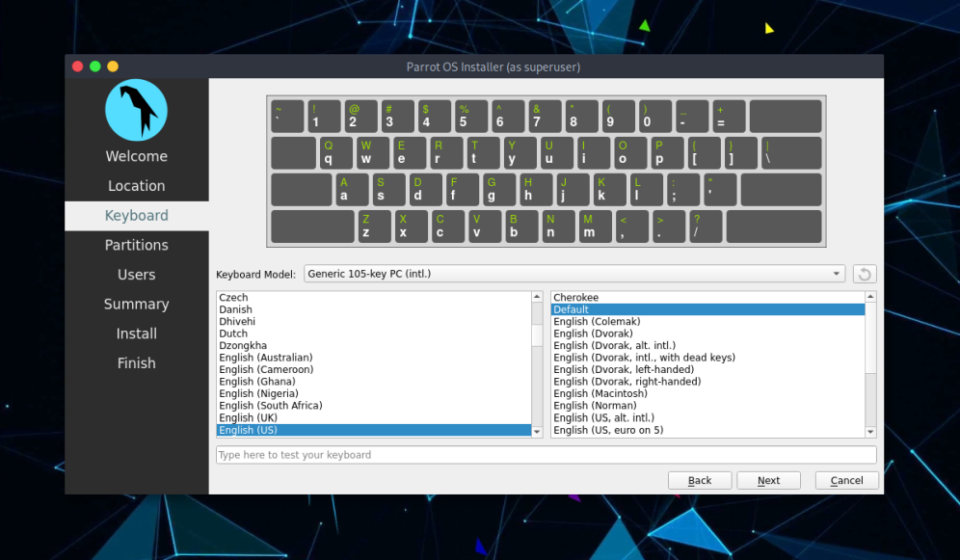Open the Partitions step in sidebar
The height and width of the screenshot is (560, 960).
coord(136,245)
